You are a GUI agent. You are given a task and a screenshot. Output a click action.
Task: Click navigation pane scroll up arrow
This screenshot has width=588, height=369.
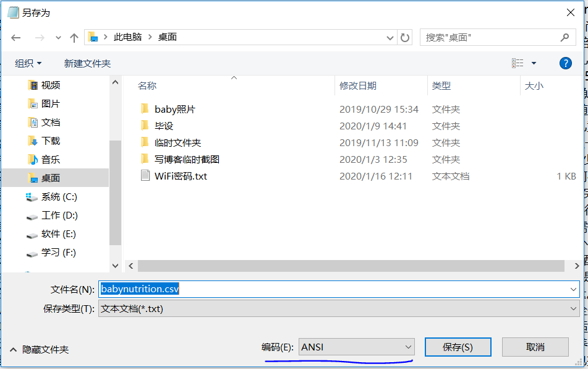(x=115, y=82)
